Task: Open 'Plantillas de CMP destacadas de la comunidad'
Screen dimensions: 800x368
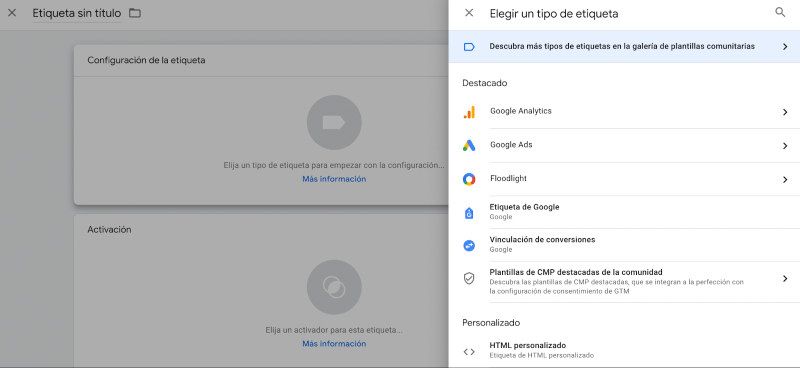Action: click(624, 282)
